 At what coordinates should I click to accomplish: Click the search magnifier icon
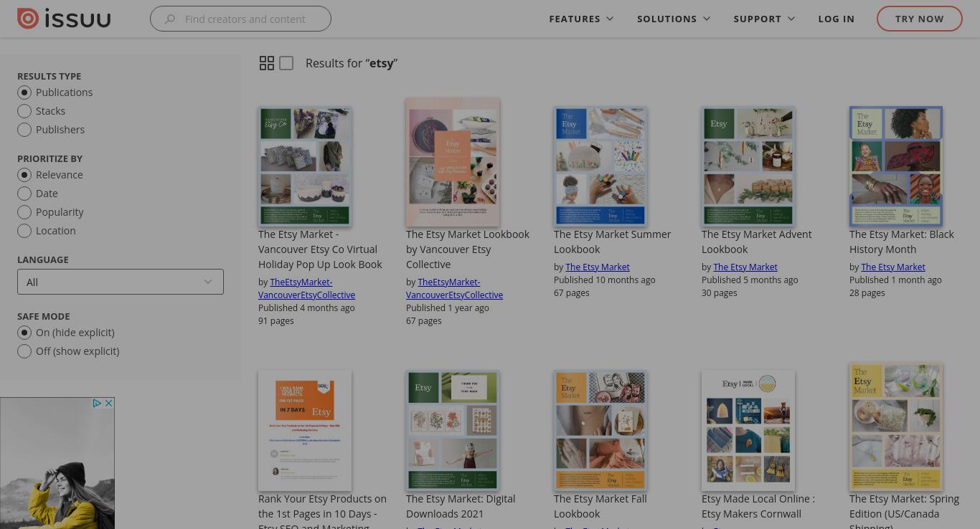[x=170, y=19]
